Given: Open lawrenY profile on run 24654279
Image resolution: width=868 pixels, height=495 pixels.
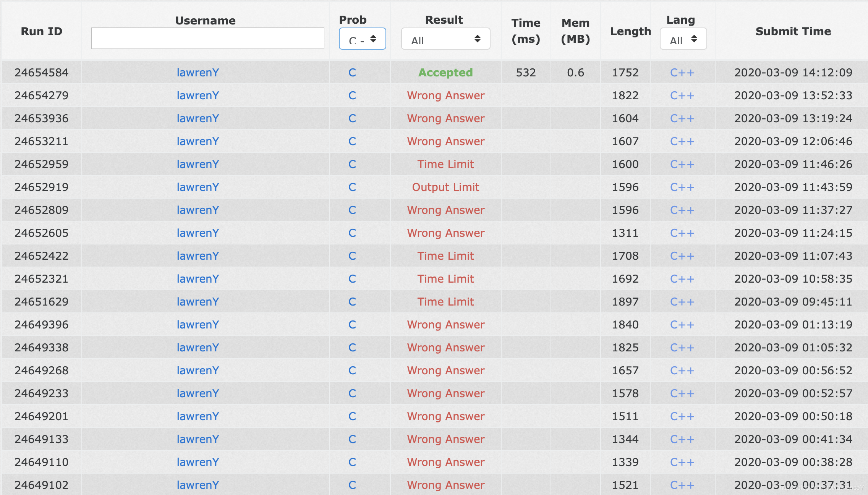Looking at the screenshot, I should 198,95.
